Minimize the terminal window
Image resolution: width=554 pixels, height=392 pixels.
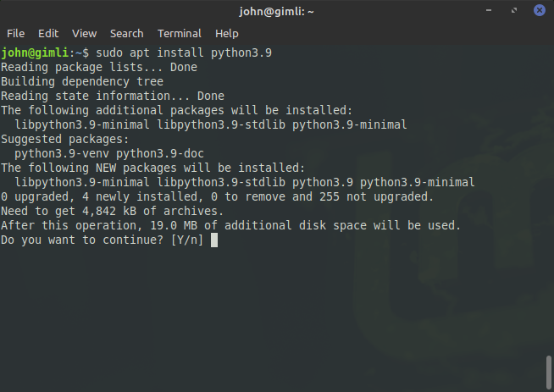coord(489,11)
